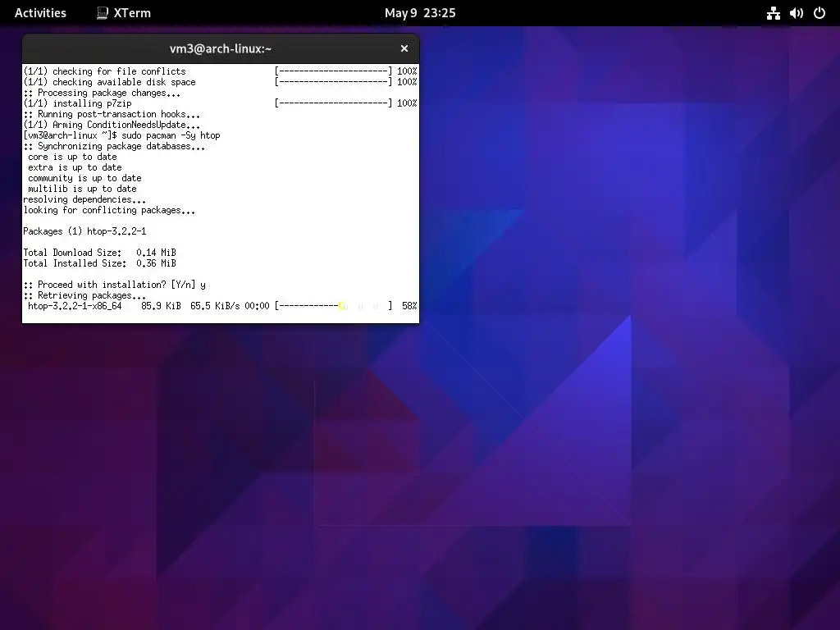Click the 'checking for file conflicts' line

104,71
